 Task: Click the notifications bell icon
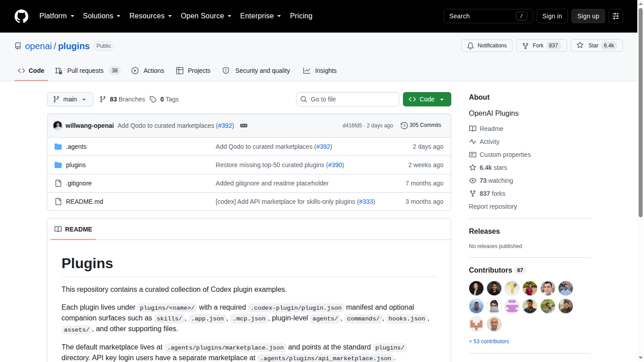[470, 46]
